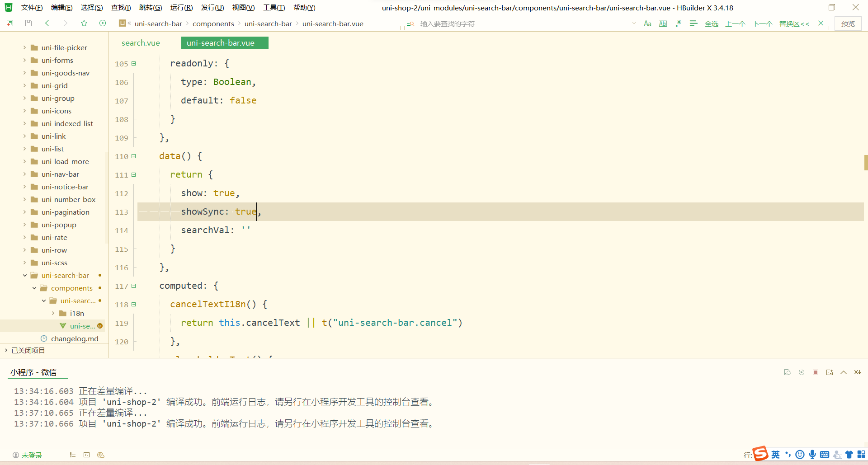Expand the i18n folder in the file tree
Screen dimensions: 868x465
(52, 313)
